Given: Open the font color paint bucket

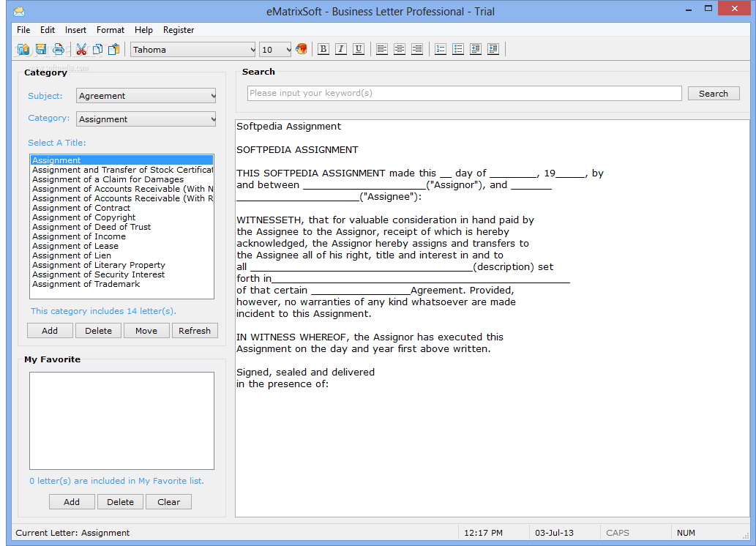Looking at the screenshot, I should tap(302, 49).
